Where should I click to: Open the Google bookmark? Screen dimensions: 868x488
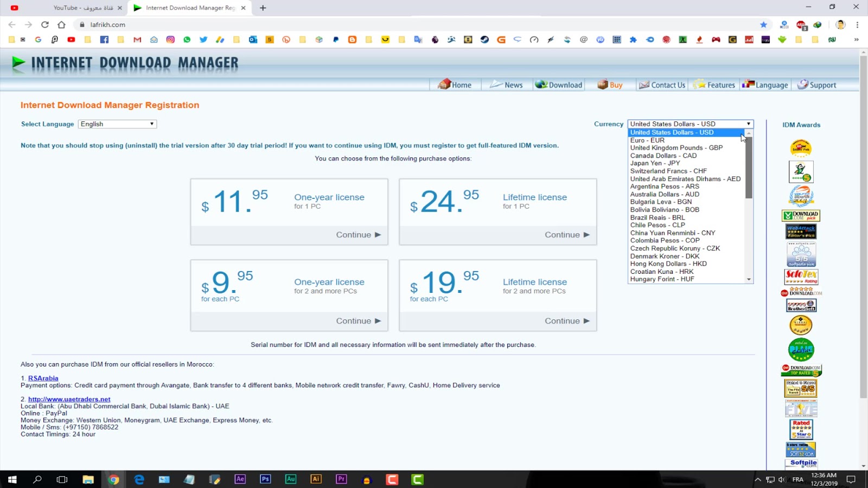(x=38, y=40)
